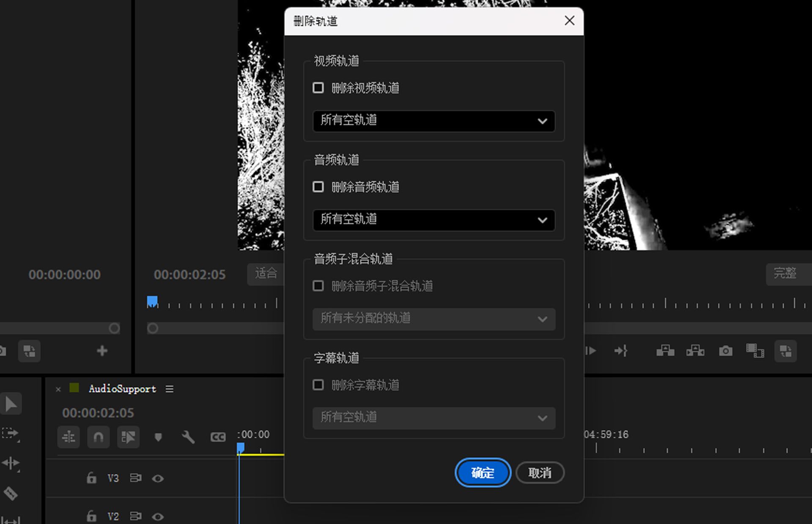Click the captions CC icon
Viewport: 812px width, 524px height.
tap(218, 437)
